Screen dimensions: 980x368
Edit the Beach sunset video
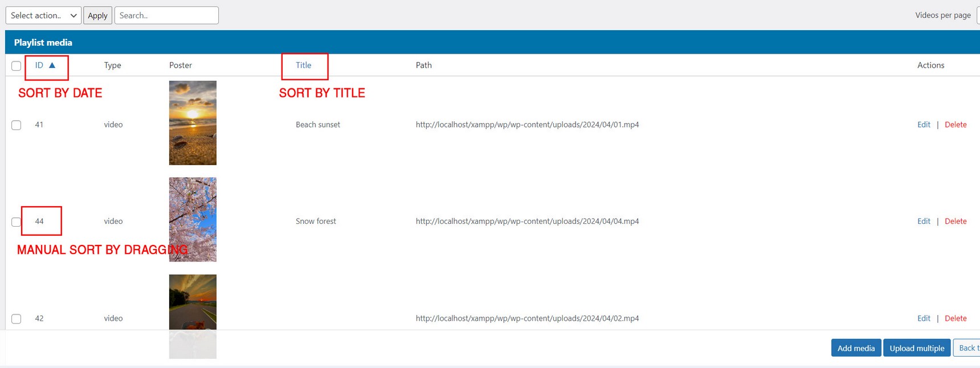(924, 125)
